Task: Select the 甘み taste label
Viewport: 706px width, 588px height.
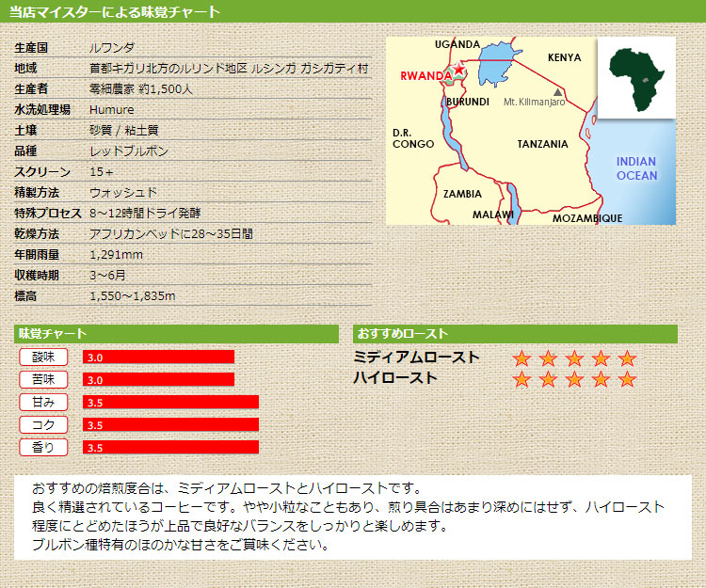Action: click(43, 402)
